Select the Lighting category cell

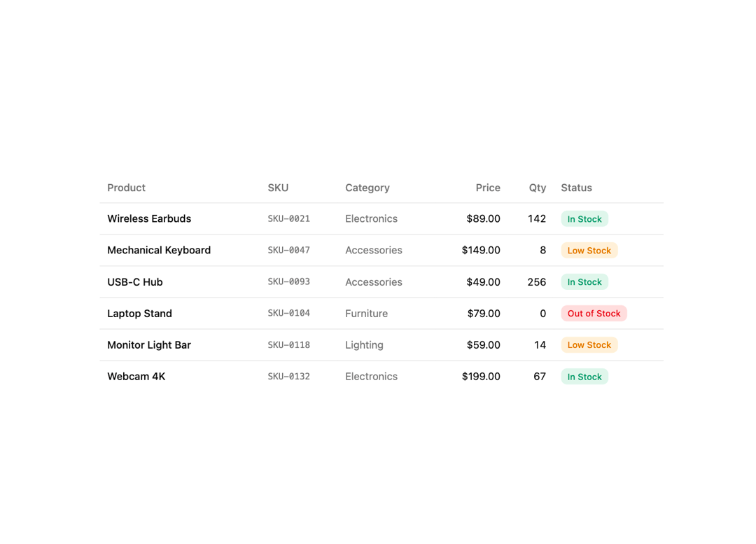364,345
